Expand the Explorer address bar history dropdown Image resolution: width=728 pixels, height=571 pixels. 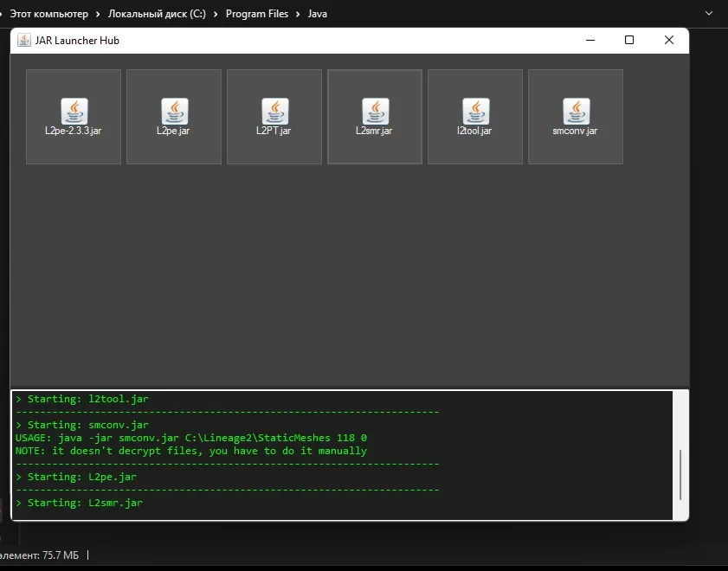click(708, 14)
